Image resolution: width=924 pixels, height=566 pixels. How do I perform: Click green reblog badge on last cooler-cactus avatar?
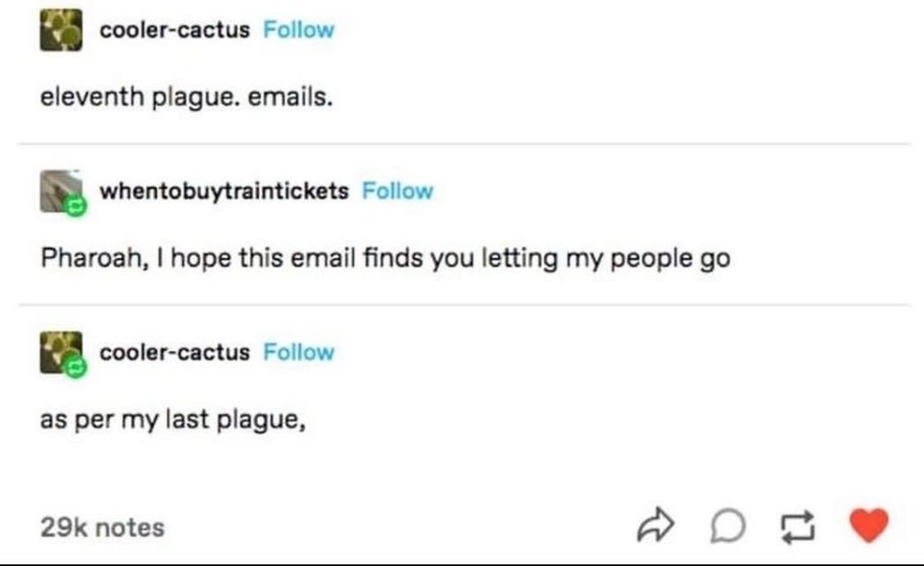click(x=76, y=367)
